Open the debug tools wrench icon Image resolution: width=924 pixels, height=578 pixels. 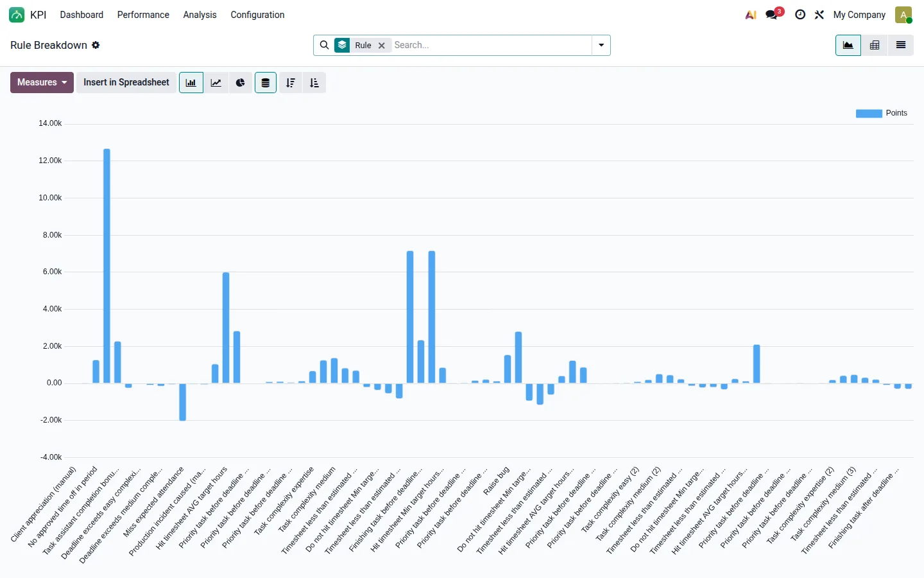[819, 15]
